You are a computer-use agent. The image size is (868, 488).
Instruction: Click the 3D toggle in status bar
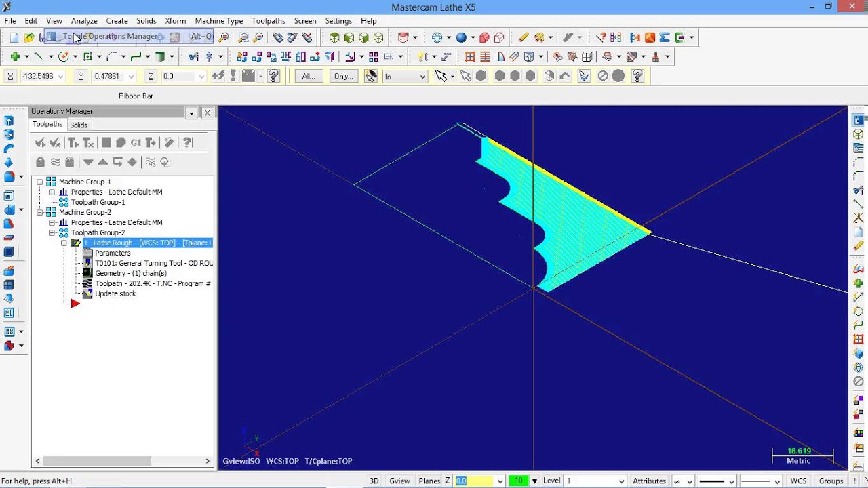click(374, 481)
